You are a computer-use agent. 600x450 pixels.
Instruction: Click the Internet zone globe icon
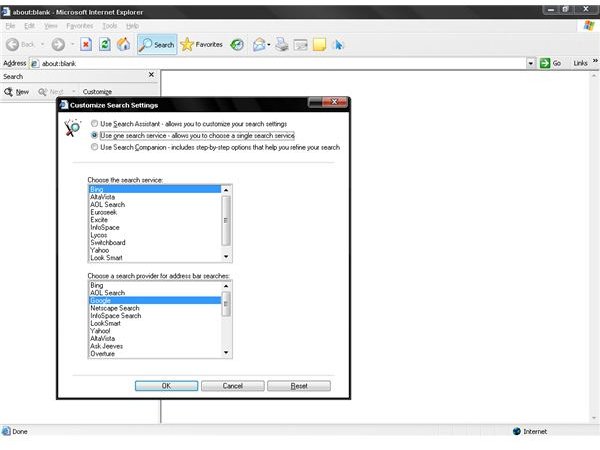517,431
